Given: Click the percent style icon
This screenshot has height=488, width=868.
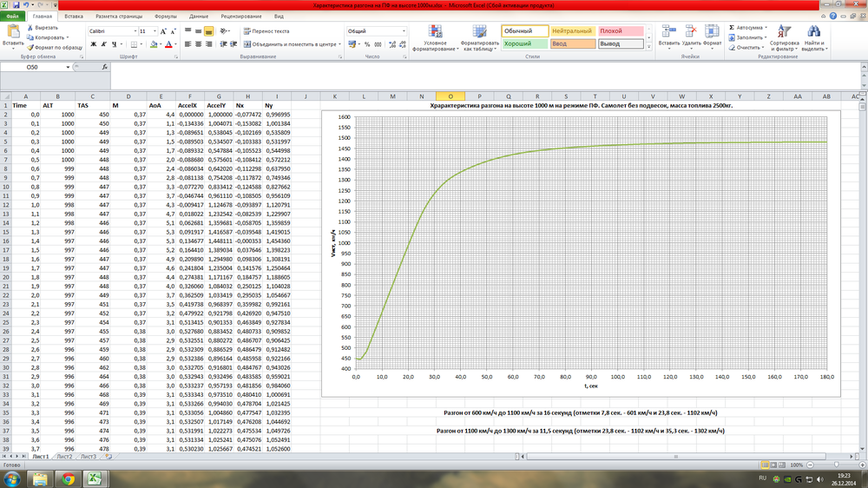Looking at the screenshot, I should (x=367, y=44).
